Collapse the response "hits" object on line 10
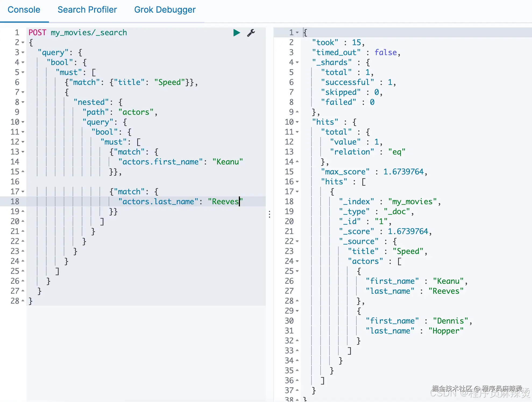This screenshot has width=532, height=402. (x=297, y=122)
